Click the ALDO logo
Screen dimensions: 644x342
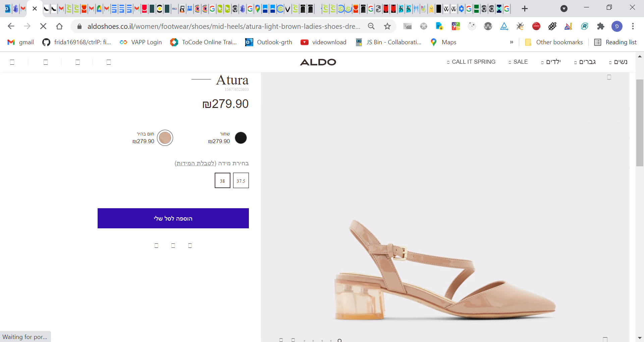pos(318,62)
